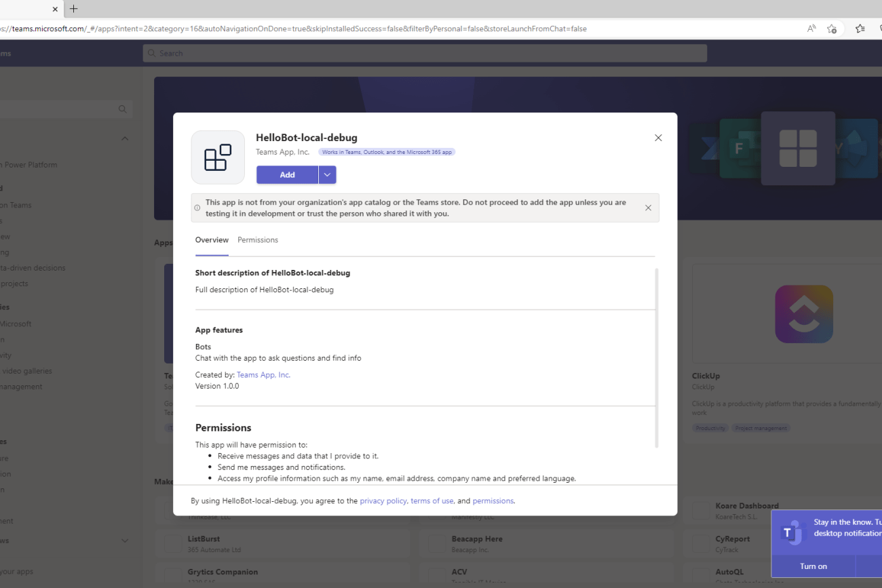Open the browser Favorites list icon
Viewport: 882px width, 588px height.
click(x=860, y=28)
